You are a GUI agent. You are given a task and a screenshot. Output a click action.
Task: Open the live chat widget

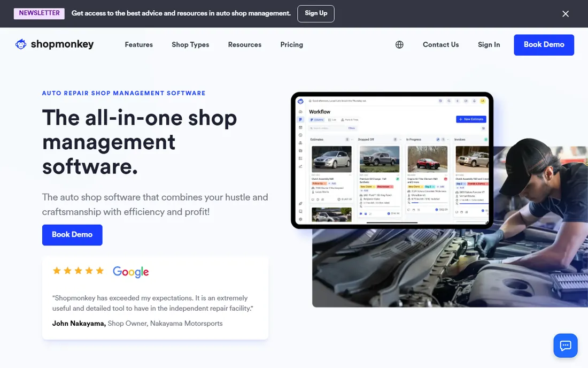pos(566,345)
